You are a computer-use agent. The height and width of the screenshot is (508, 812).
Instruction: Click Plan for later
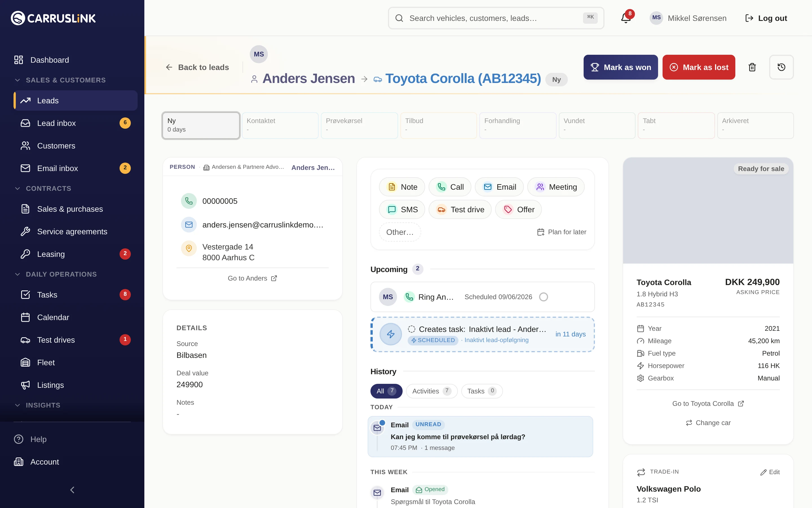point(562,232)
